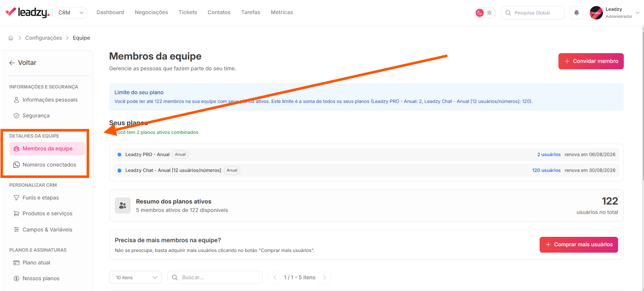
Task: Click the Plano atual card icon
Action: tap(16, 263)
